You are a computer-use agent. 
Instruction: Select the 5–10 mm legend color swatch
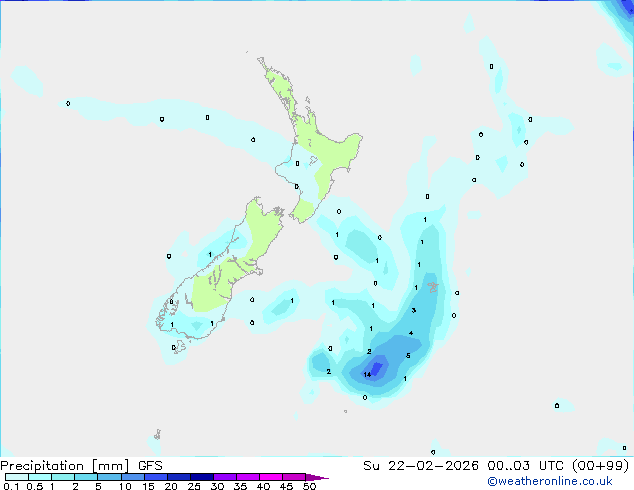click(x=109, y=477)
